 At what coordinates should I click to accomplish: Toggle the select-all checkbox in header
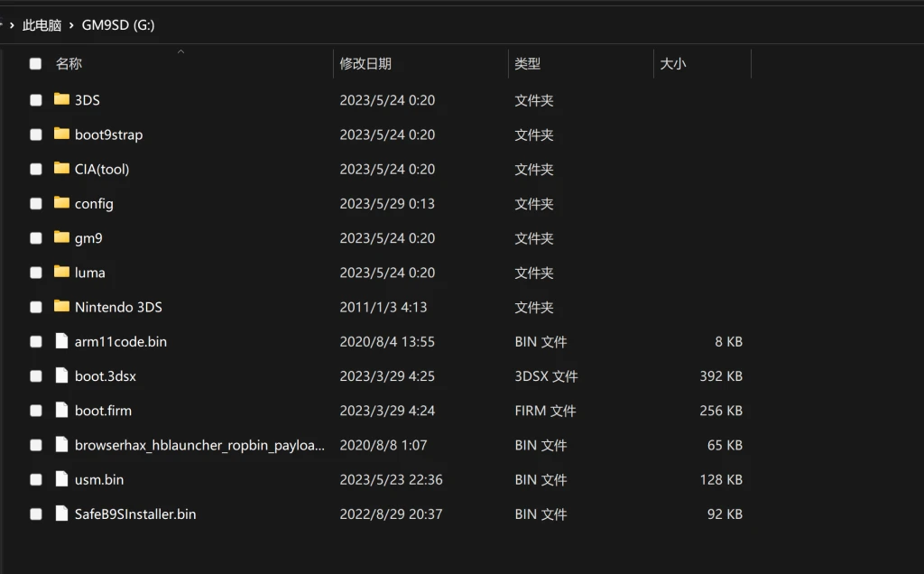(x=35, y=64)
